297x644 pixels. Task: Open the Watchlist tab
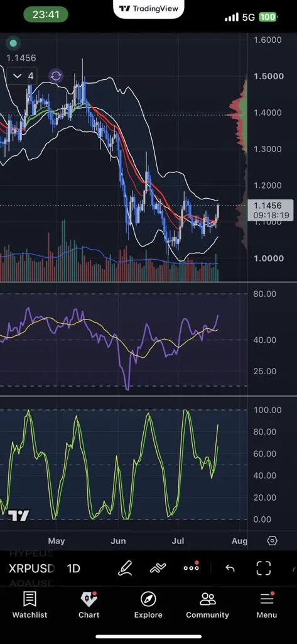pos(30,605)
